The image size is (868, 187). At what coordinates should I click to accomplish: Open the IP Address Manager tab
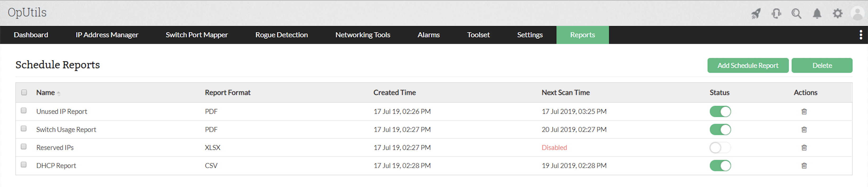tap(107, 35)
